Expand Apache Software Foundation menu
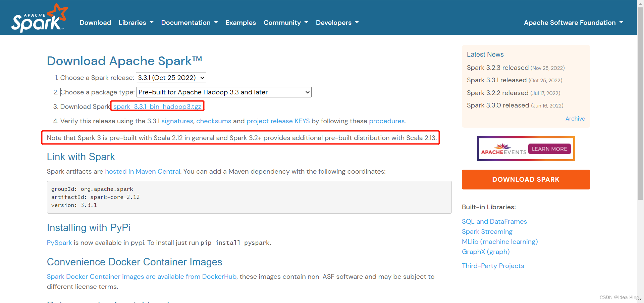 point(573,23)
